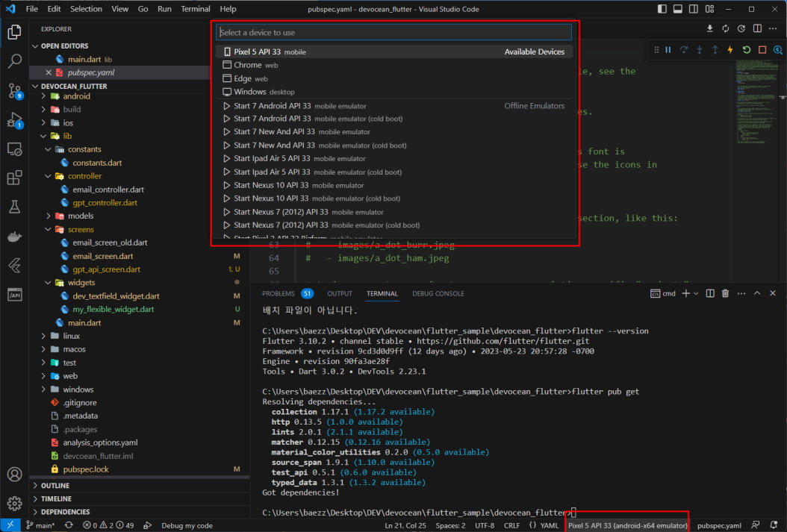The width and height of the screenshot is (787, 532).
Task: Open Remote Explorer icon in activity bar
Action: point(14,149)
